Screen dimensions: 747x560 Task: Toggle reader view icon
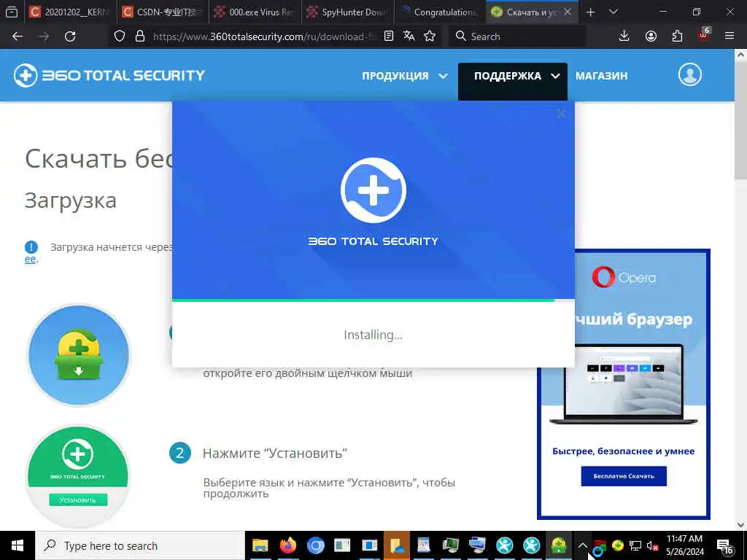pos(389,36)
